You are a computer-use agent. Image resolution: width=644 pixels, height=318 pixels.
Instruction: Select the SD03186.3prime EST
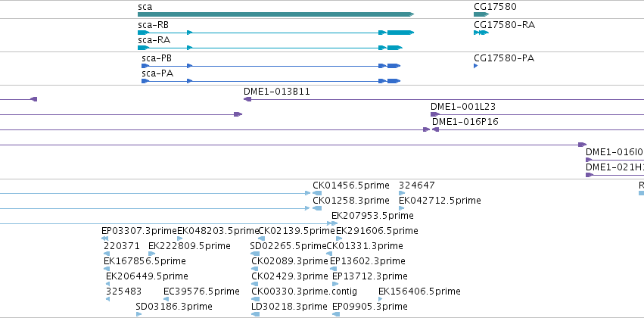[x=138, y=314]
